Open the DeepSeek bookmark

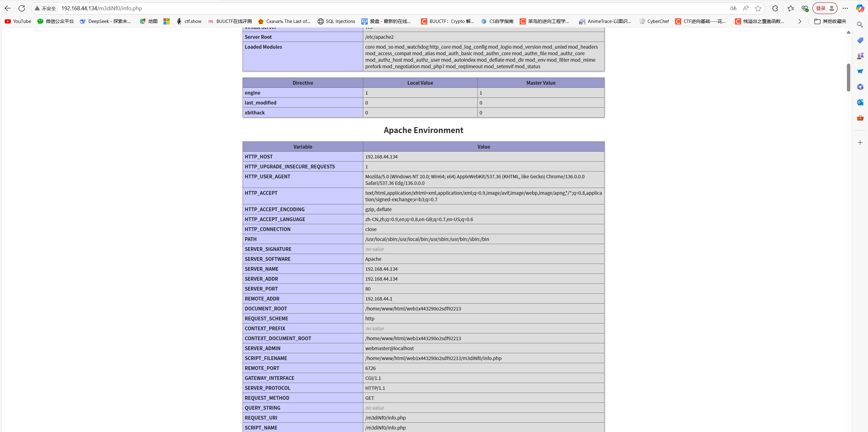[x=105, y=21]
